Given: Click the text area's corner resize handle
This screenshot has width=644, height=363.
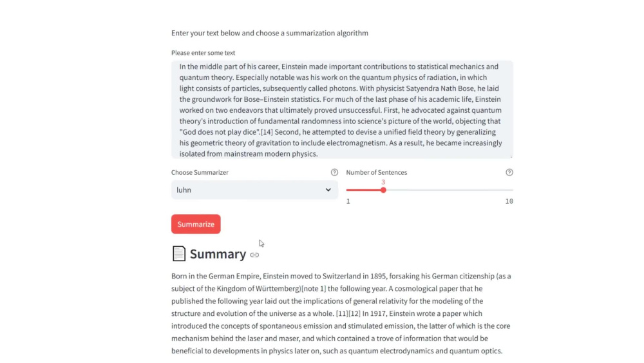Looking at the screenshot, I should click(511, 157).
